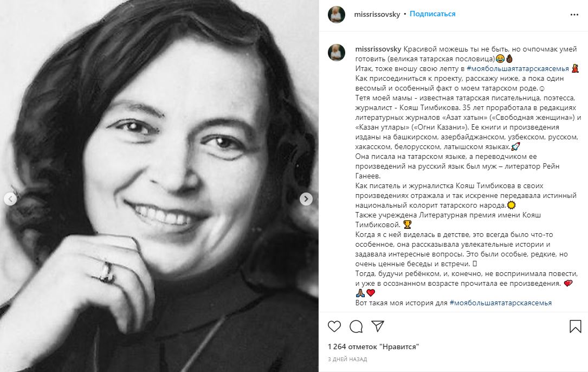
Task: Go to the next photo arrow
Action: point(306,199)
